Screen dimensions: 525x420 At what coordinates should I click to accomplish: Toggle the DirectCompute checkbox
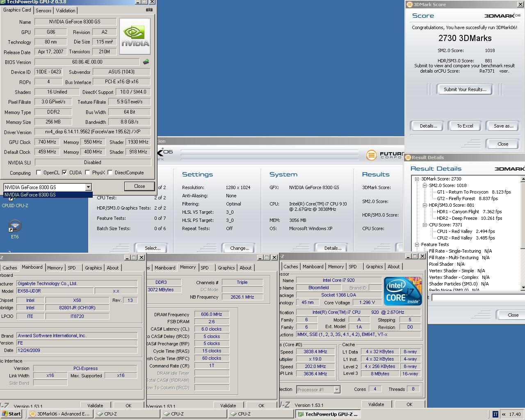tap(110, 173)
